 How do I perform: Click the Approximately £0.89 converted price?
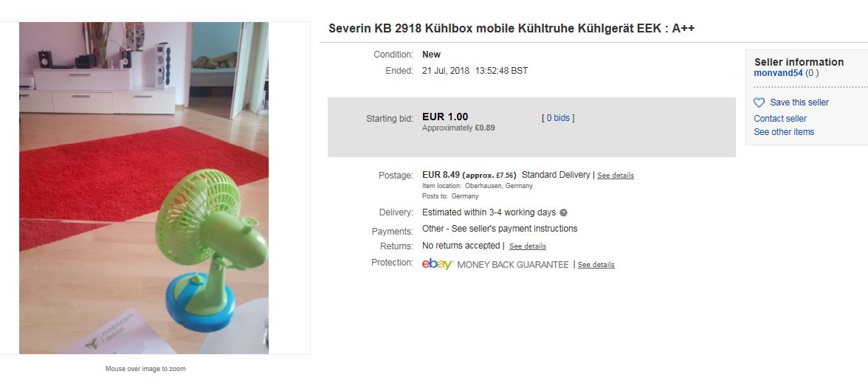(458, 128)
